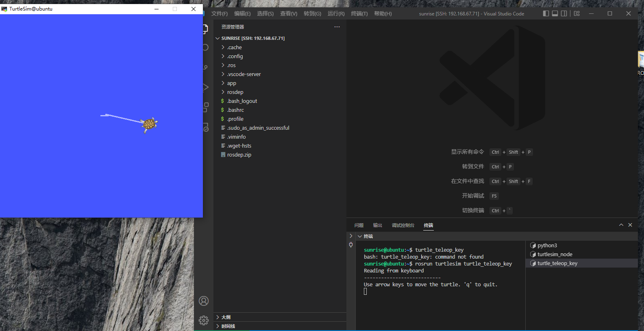Open the 转到(G) menu
Viewport: 644px width, 331px height.
312,13
